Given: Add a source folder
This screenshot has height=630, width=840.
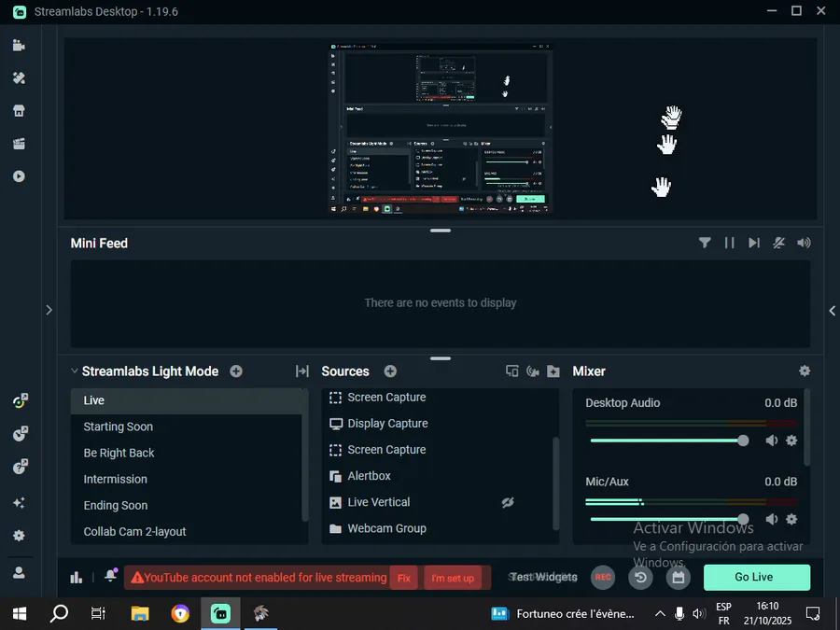Looking at the screenshot, I should 553,371.
